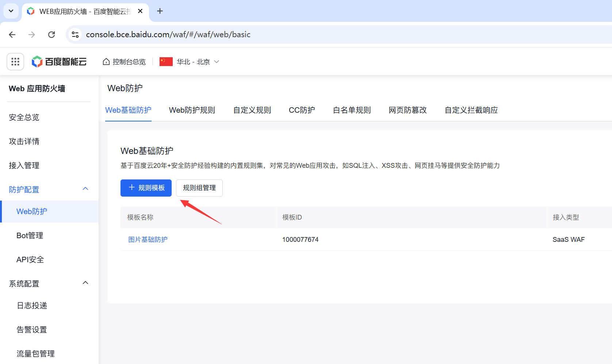Select 安全总览 in the sidebar
Screen dimensions: 612x364
(x=24, y=117)
